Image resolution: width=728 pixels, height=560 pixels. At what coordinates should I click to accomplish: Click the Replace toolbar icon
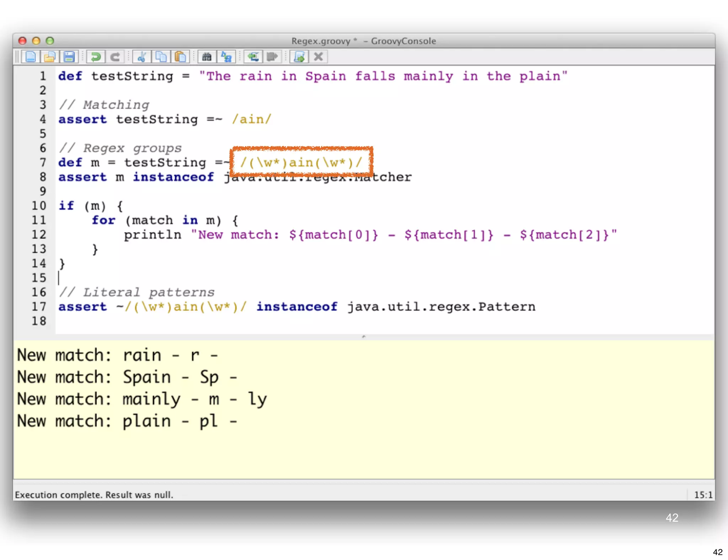pos(226,57)
